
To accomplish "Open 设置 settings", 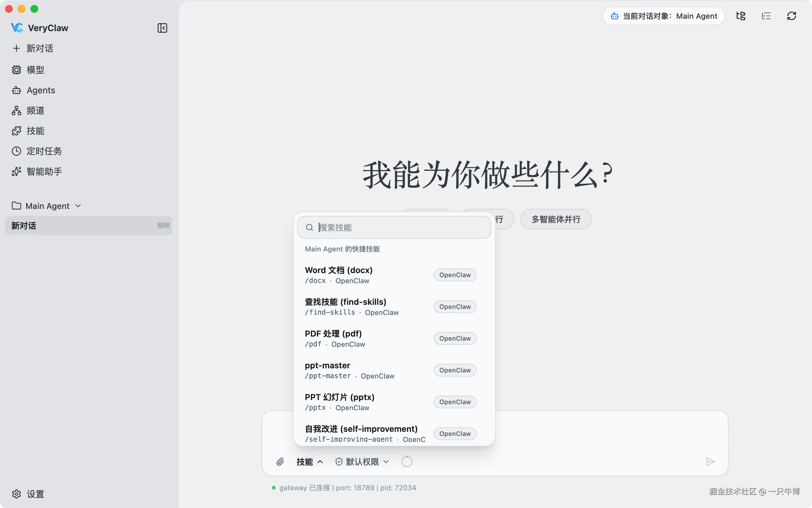I will (28, 494).
